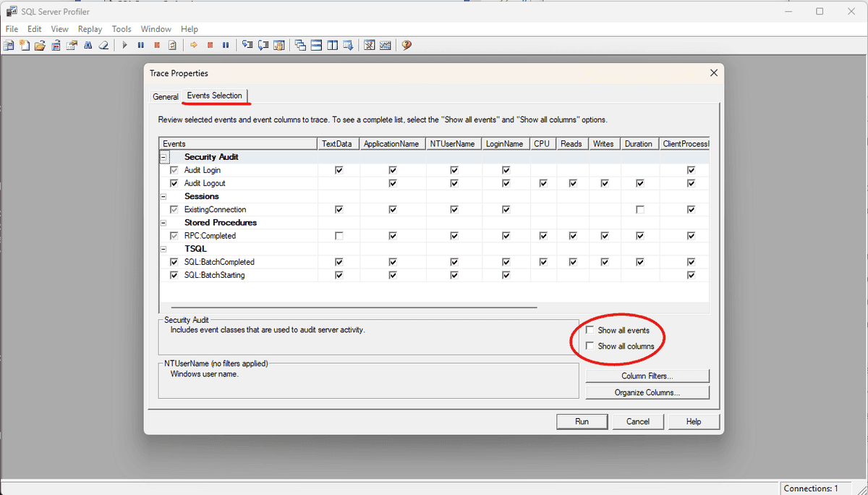Switch to the General tab
Image resolution: width=868 pixels, height=495 pixels.
pyautogui.click(x=166, y=96)
